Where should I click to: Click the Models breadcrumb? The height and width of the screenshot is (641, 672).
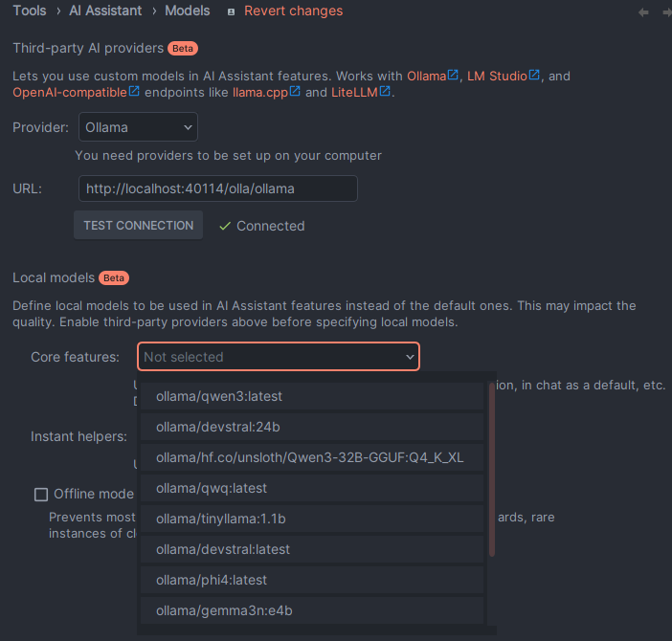(188, 11)
